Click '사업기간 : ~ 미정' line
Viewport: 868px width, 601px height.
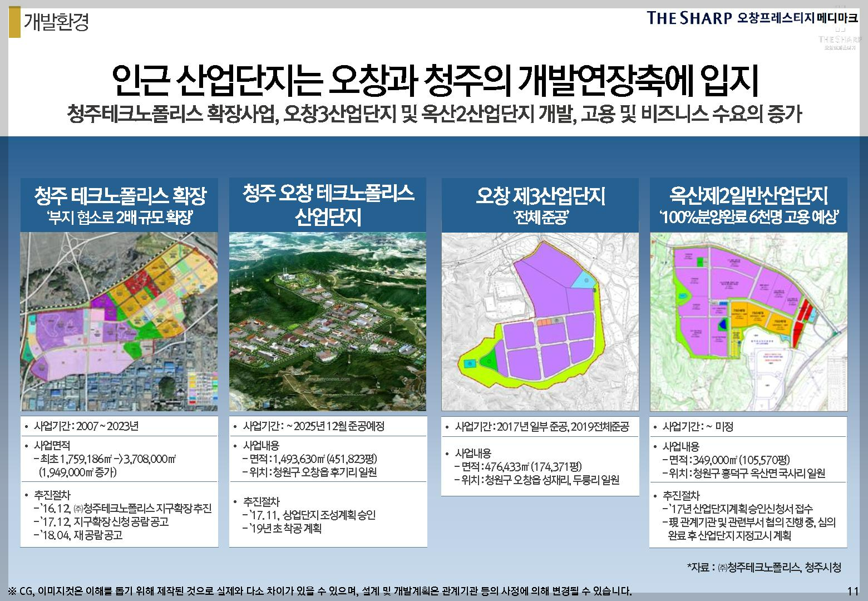pyautogui.click(x=698, y=427)
